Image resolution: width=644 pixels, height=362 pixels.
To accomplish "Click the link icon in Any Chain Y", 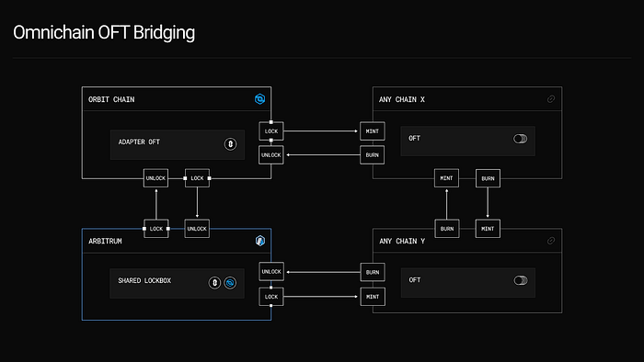I will (x=551, y=241).
